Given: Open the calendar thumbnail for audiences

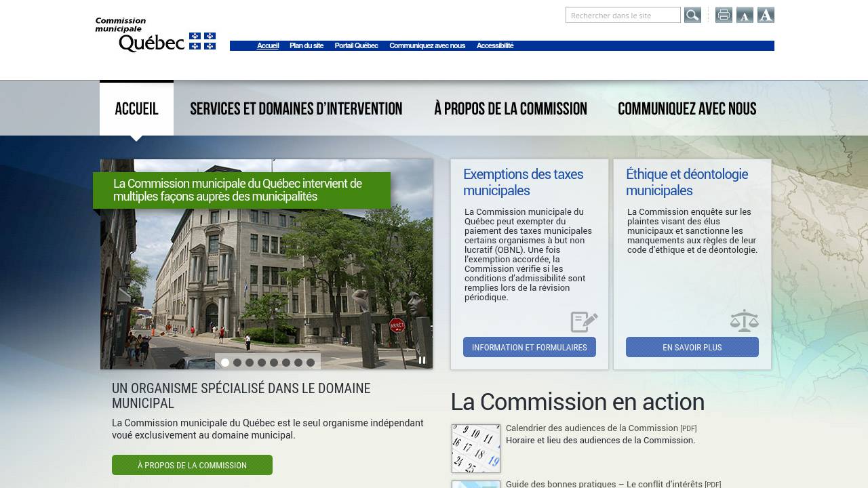Looking at the screenshot, I should (x=476, y=449).
